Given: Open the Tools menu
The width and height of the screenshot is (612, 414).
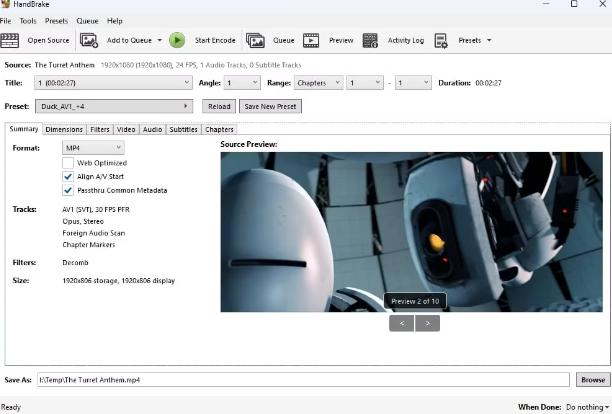Looking at the screenshot, I should pyautogui.click(x=28, y=21).
